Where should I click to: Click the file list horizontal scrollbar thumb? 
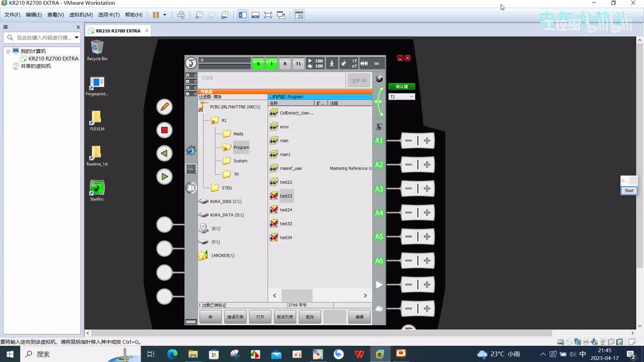[x=297, y=296]
